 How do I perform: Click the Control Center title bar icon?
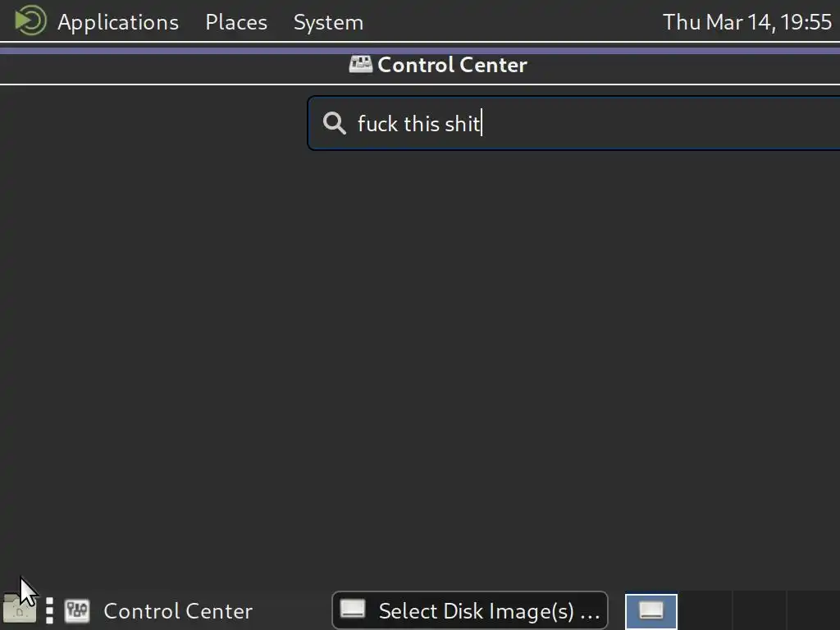click(x=361, y=64)
